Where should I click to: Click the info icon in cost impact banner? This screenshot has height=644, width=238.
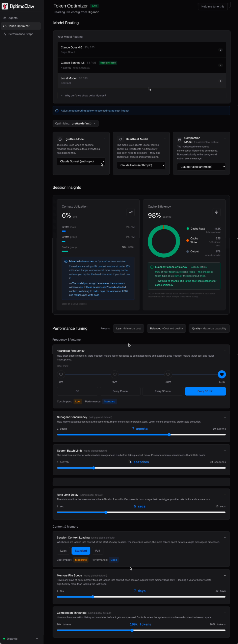[x=57, y=111]
